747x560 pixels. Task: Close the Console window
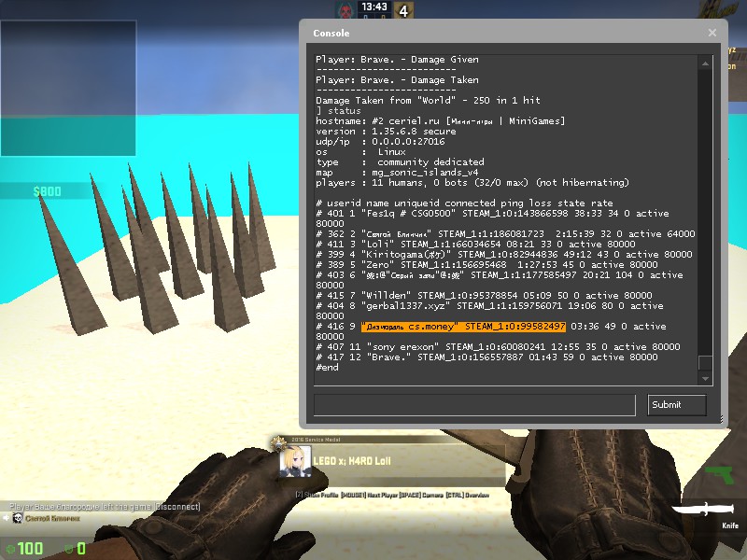tap(712, 33)
